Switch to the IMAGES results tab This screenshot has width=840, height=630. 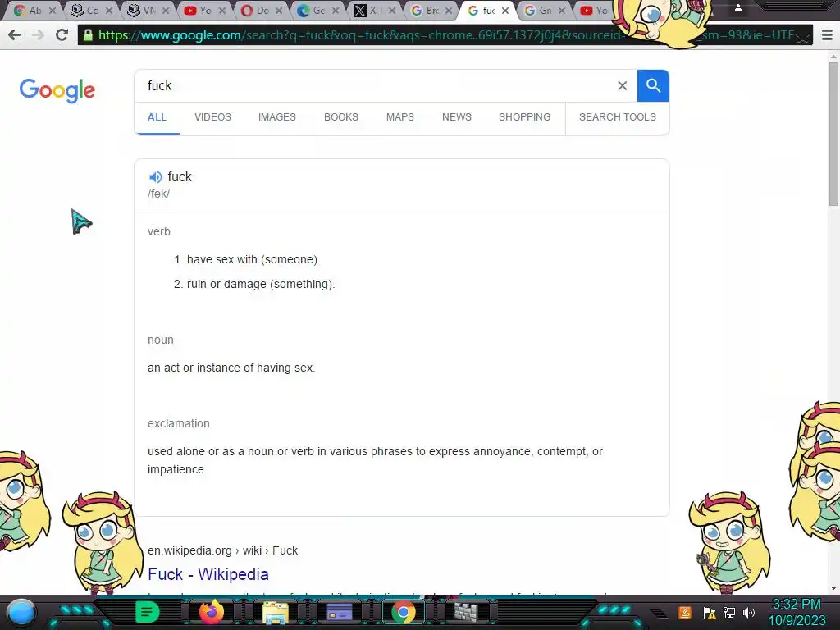click(277, 116)
